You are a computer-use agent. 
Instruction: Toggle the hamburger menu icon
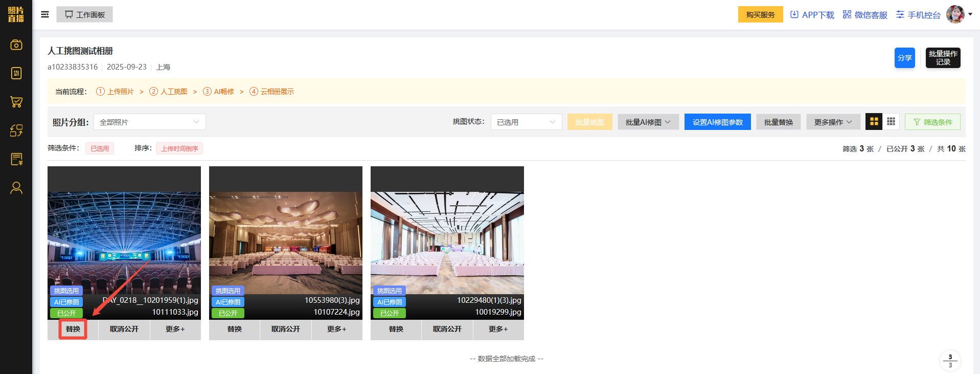[x=45, y=14]
